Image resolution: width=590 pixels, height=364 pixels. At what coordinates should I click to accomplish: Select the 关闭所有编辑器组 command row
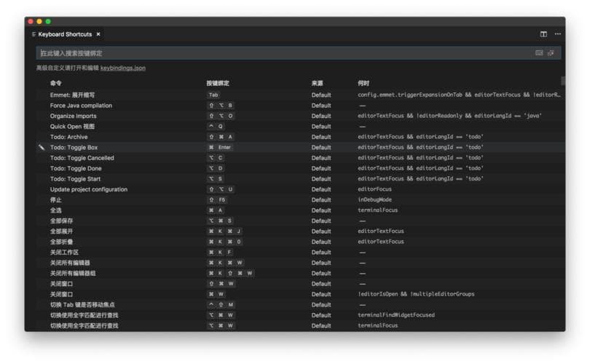(x=300, y=274)
